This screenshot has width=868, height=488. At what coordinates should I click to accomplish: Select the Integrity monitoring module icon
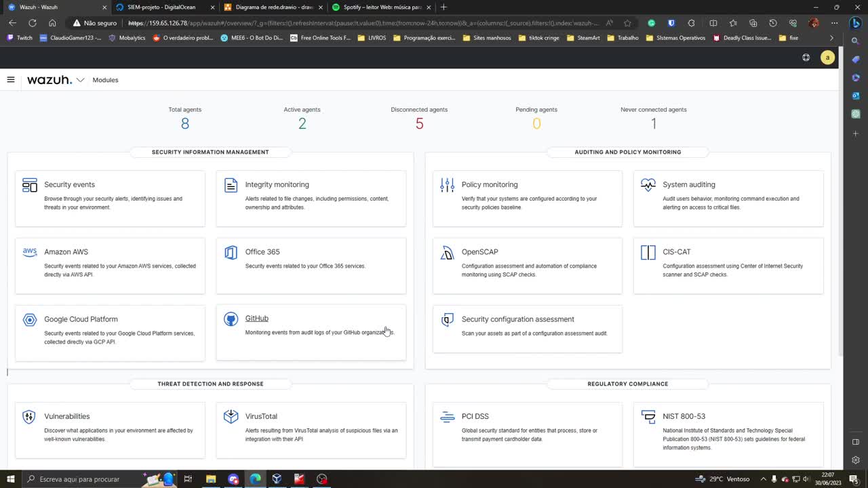point(231,185)
